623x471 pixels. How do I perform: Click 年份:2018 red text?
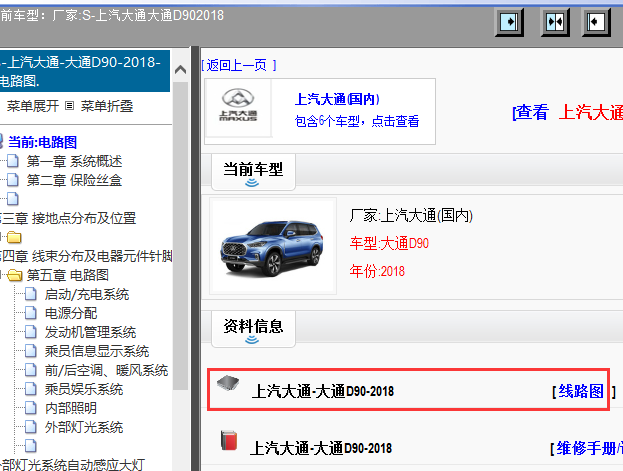pyautogui.click(x=377, y=271)
